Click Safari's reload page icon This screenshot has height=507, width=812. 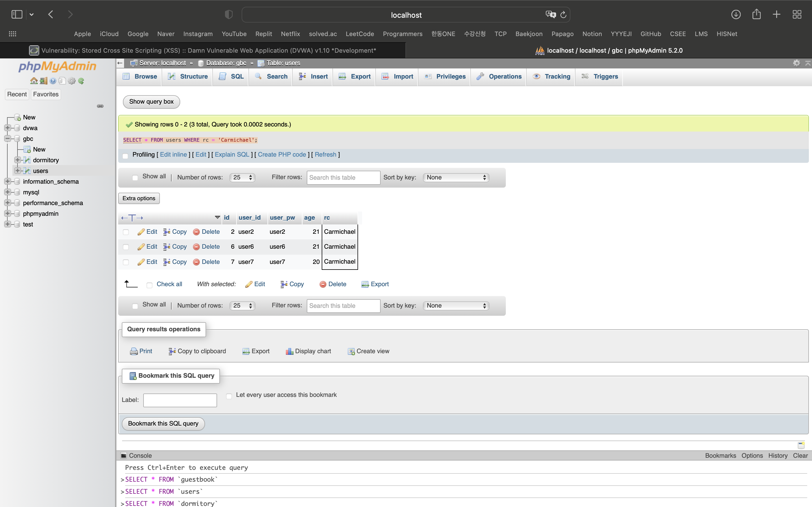(563, 15)
